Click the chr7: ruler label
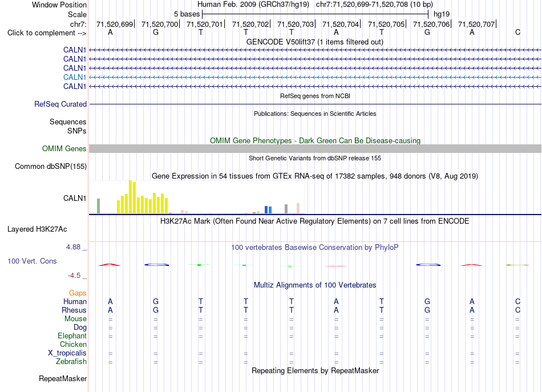 78,24
